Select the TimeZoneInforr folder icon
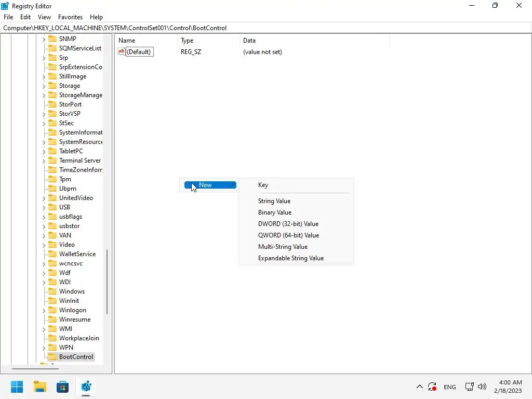This screenshot has height=399, width=532. pyautogui.click(x=52, y=170)
